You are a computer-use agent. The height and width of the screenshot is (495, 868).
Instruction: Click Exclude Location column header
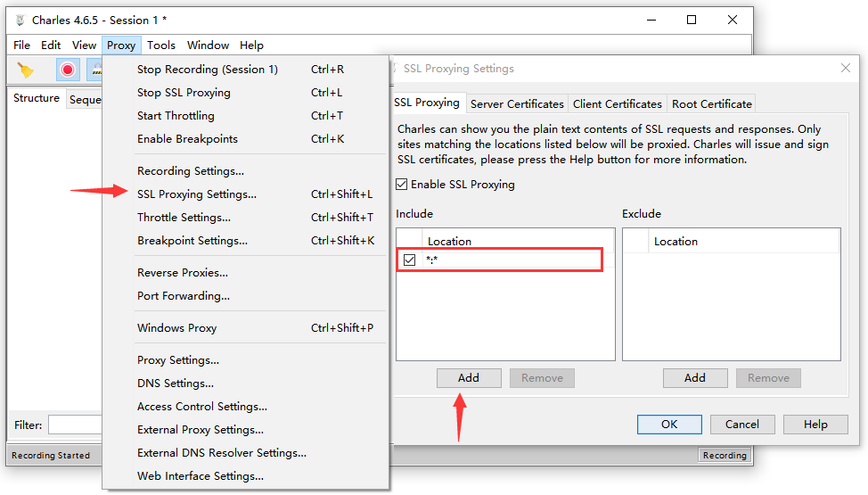tap(743, 242)
